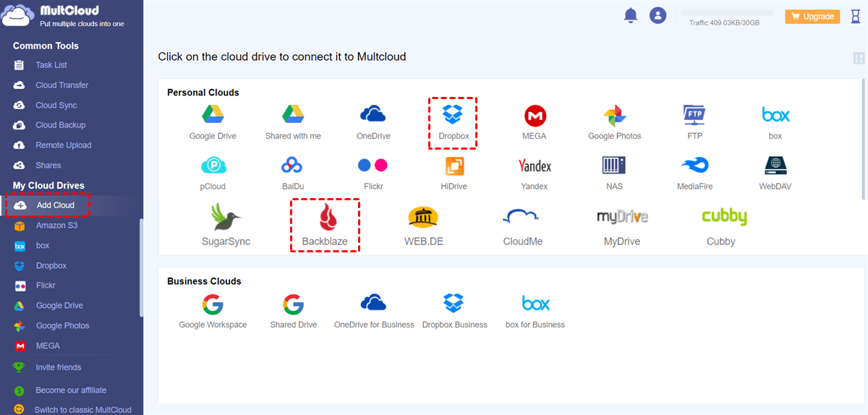Open the user account avatar menu
The image size is (868, 415).
(658, 15)
